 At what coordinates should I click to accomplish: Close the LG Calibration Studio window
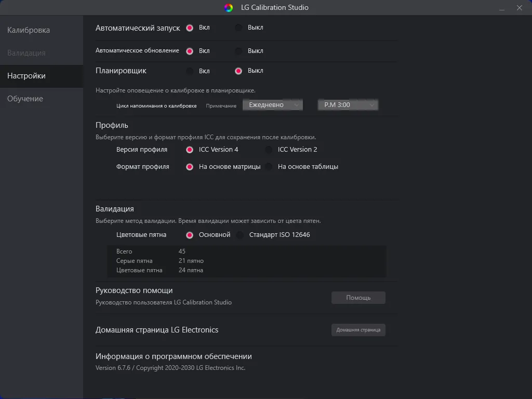(x=518, y=8)
